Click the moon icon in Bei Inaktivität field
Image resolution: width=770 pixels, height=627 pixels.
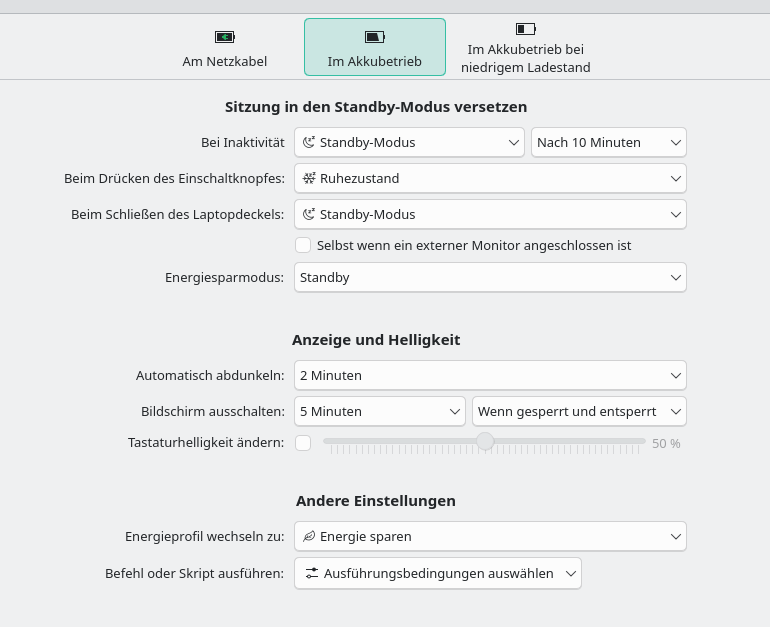click(x=309, y=142)
